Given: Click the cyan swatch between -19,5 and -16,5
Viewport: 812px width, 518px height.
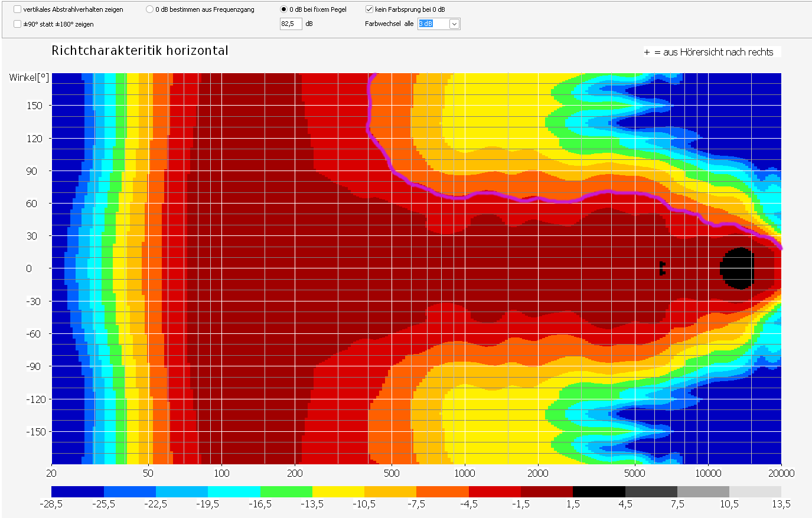Looking at the screenshot, I should pyautogui.click(x=234, y=491).
